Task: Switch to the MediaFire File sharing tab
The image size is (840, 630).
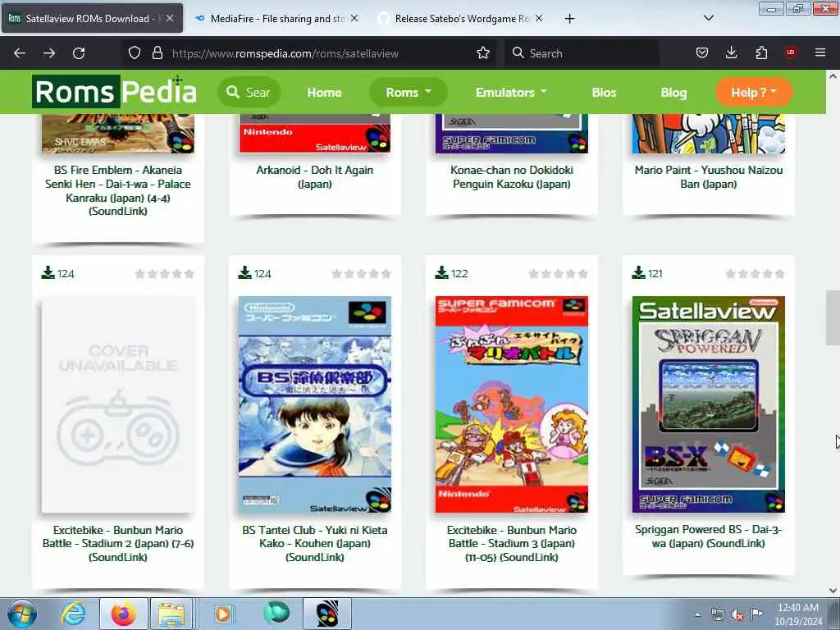Action: point(276,19)
